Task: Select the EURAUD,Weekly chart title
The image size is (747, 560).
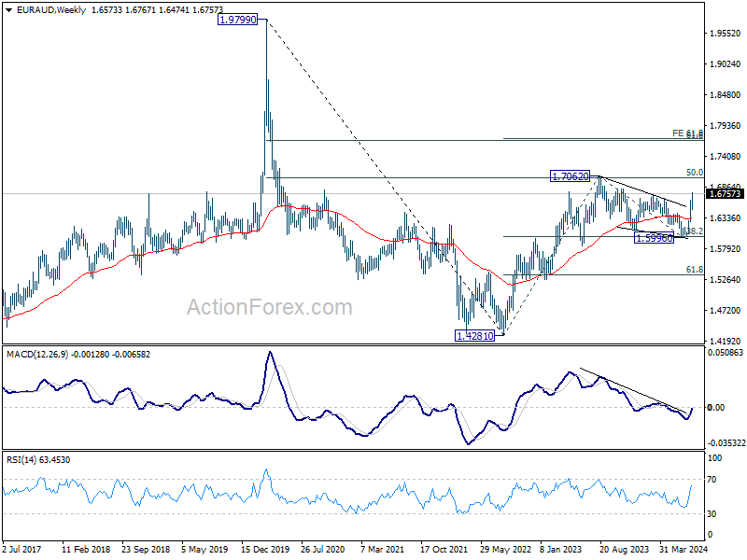Action: pyautogui.click(x=51, y=10)
